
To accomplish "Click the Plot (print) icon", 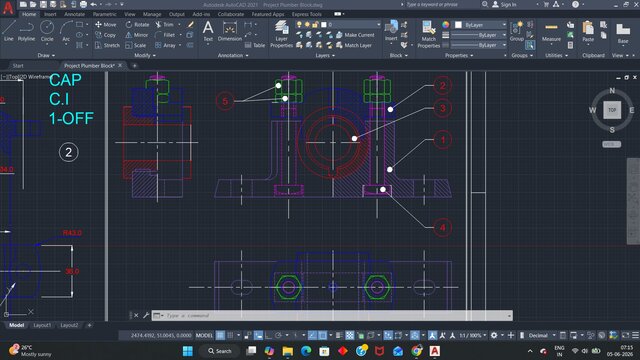I will [x=83, y=4].
